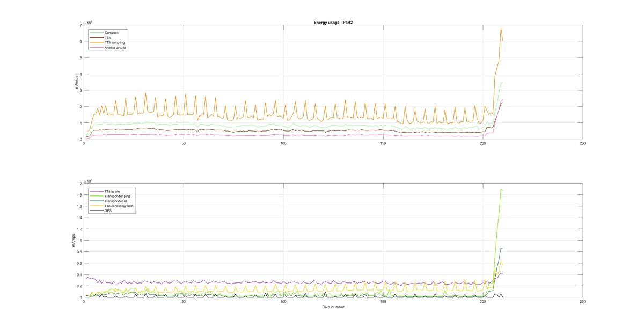Click x-axis tick '200' under the lower chart
This screenshot has width=644, height=334.
[483, 302]
